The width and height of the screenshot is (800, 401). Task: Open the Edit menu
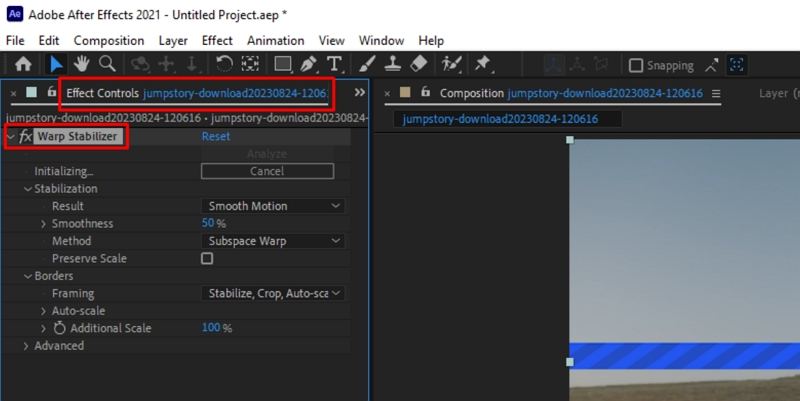tap(48, 40)
